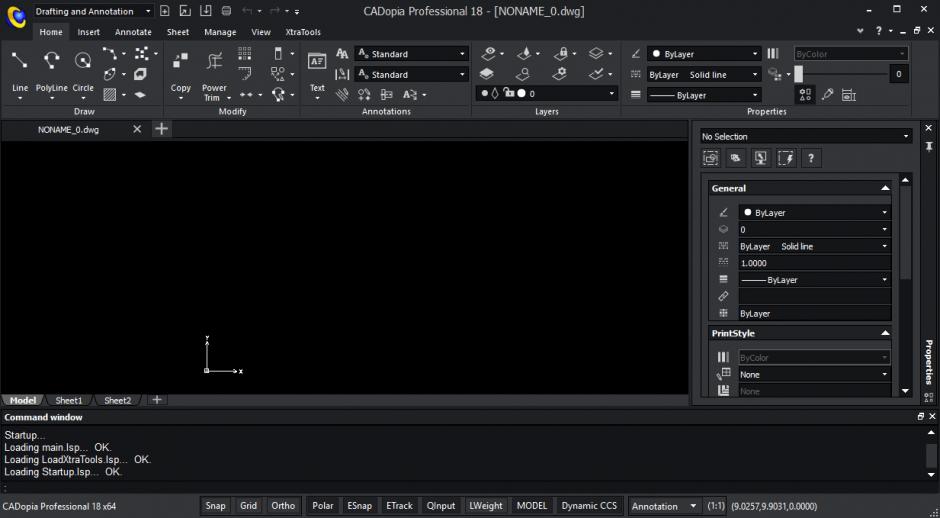Click the transparency value box showing 0
This screenshot has width=940, height=518.
pyautogui.click(x=898, y=74)
